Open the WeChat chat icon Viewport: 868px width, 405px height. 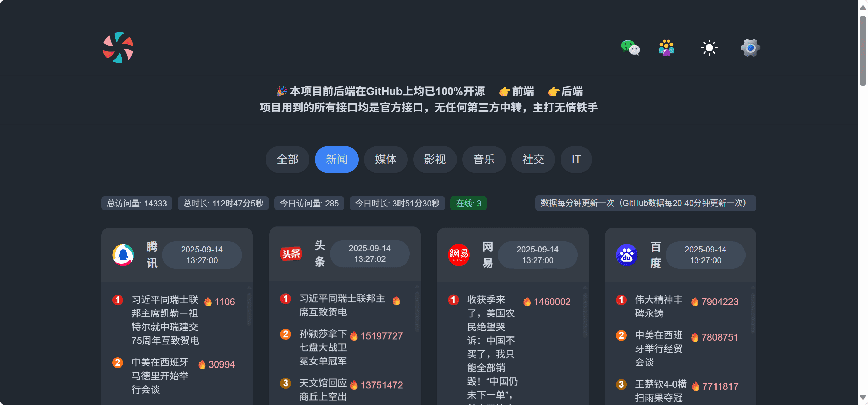[x=630, y=48]
